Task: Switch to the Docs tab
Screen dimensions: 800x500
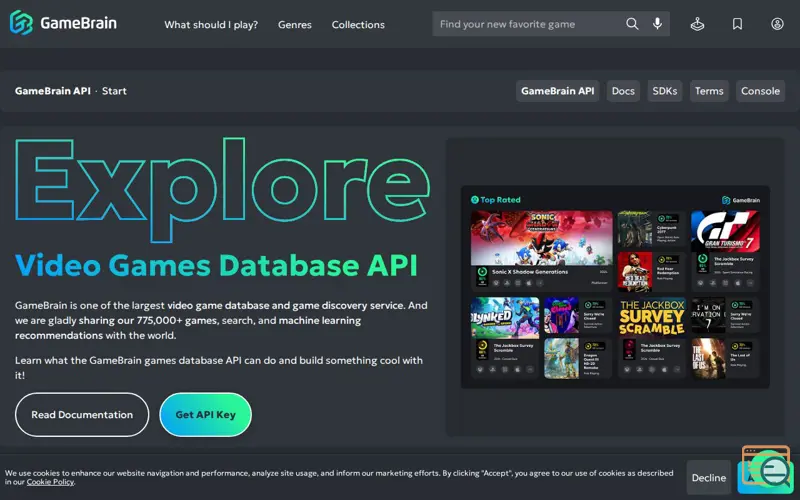Action: coord(623,91)
